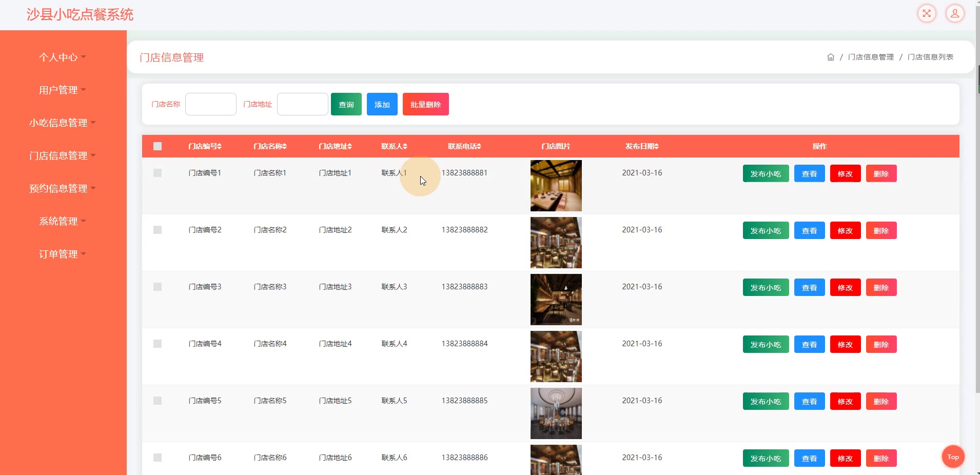
Task: Click 删除 for 门店编号6
Action: (x=881, y=458)
